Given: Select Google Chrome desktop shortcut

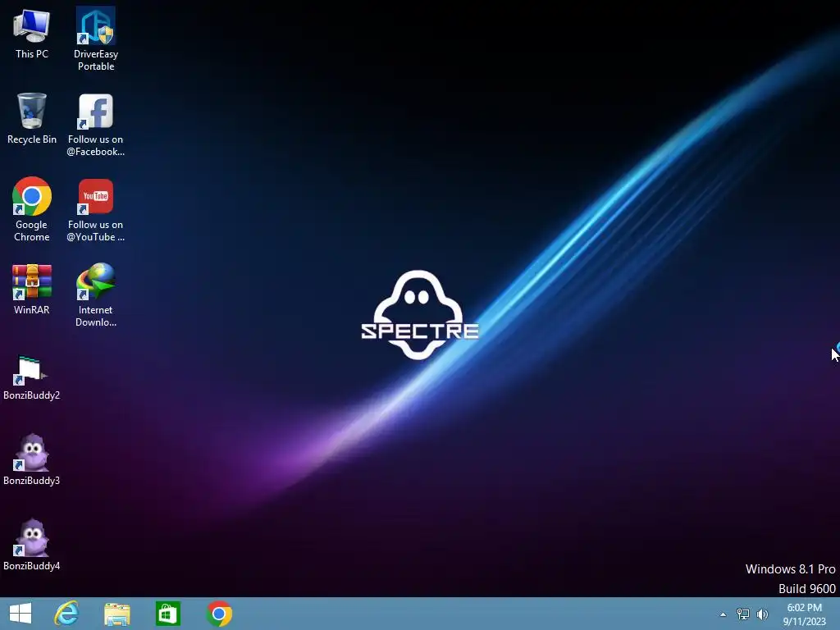Looking at the screenshot, I should coord(32,209).
